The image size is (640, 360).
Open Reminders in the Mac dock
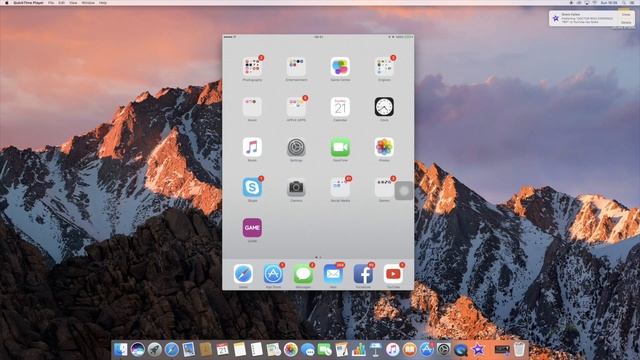256,349
